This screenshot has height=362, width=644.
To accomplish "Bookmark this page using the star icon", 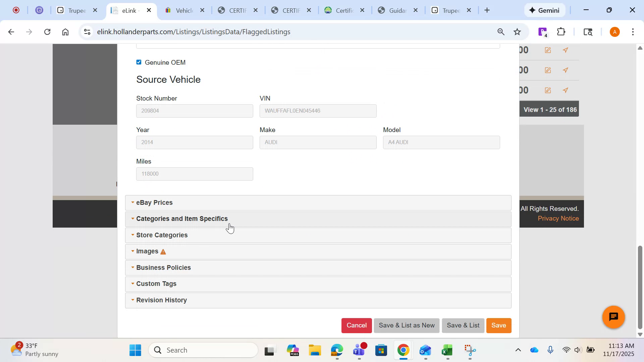I will (x=517, y=32).
